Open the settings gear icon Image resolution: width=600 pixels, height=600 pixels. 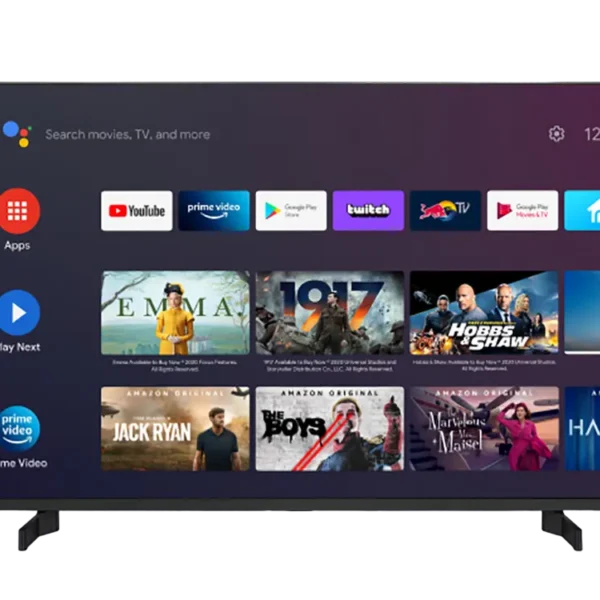(x=556, y=134)
